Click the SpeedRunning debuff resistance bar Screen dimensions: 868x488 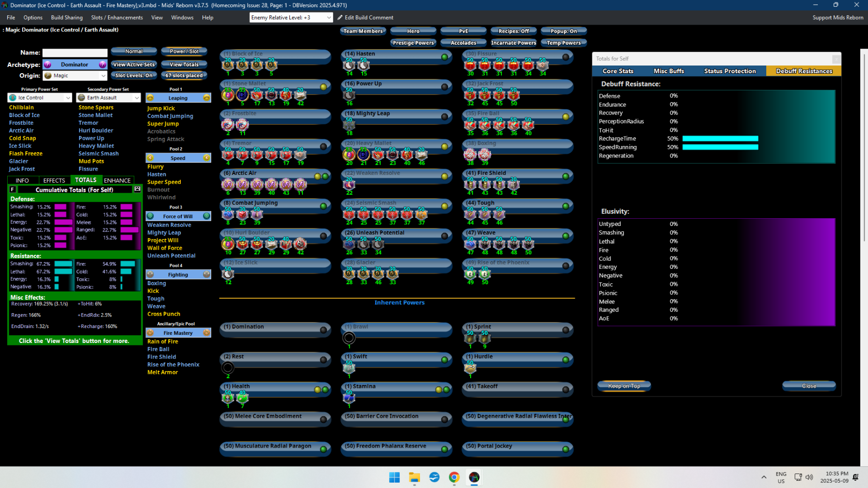pos(720,147)
